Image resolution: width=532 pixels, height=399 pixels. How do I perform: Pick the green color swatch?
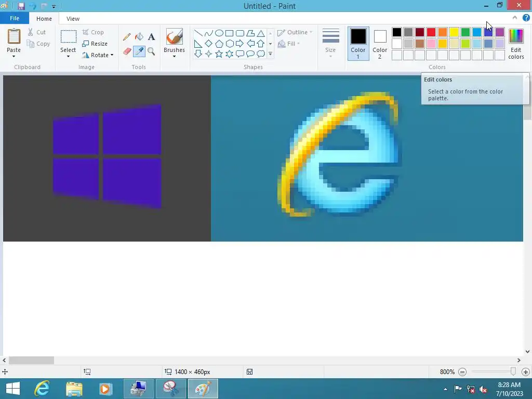pos(465,32)
